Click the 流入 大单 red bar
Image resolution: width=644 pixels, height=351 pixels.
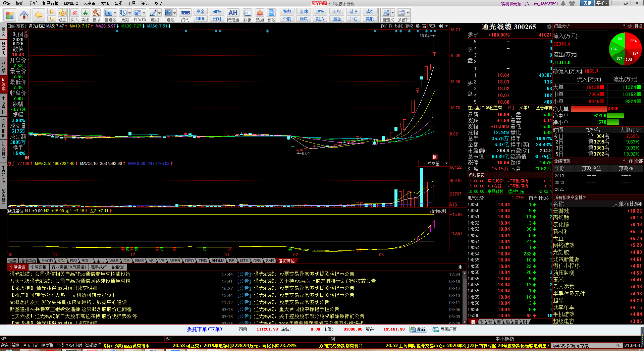point(602,87)
